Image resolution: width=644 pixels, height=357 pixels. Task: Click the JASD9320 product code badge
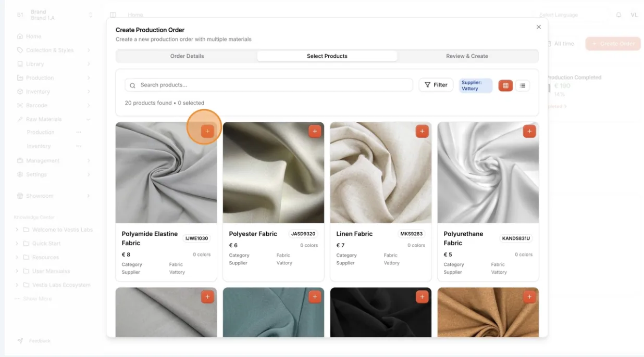click(x=303, y=234)
